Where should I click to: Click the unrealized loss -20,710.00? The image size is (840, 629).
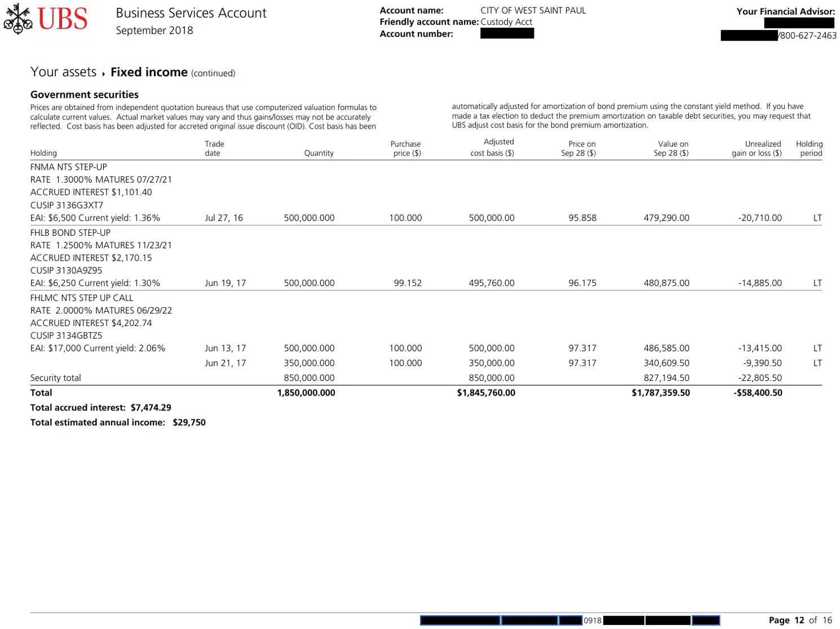point(760,218)
